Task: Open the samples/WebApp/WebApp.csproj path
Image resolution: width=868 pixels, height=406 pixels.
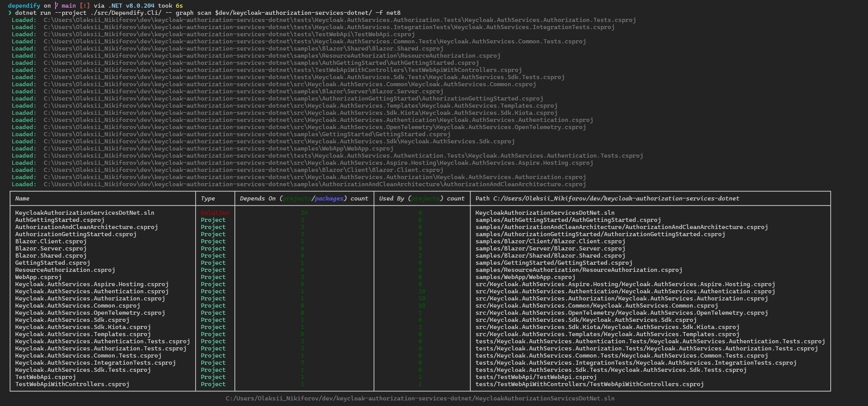Action: point(525,277)
